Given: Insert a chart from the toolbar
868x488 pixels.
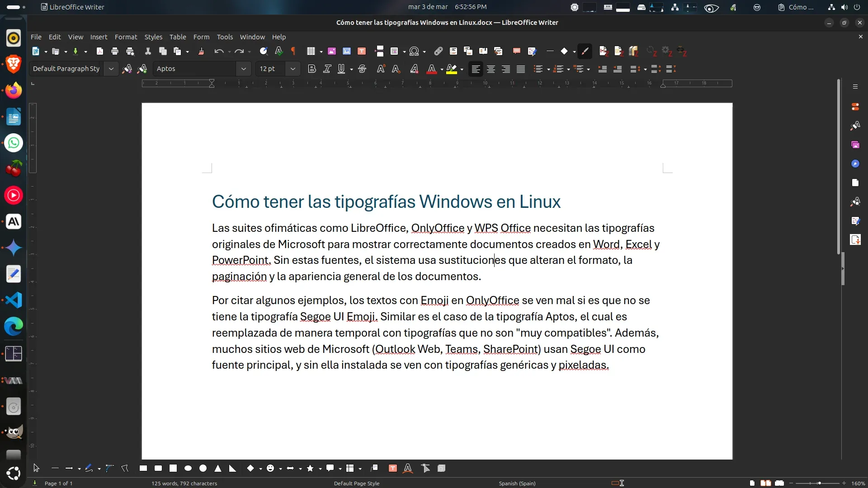Looking at the screenshot, I should [347, 51].
